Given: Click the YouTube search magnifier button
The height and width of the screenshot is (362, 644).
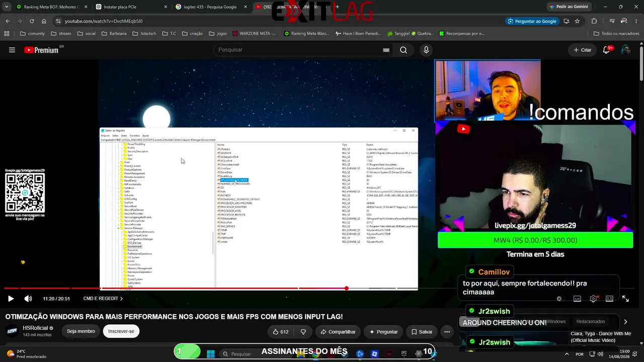Looking at the screenshot, I should point(403,50).
